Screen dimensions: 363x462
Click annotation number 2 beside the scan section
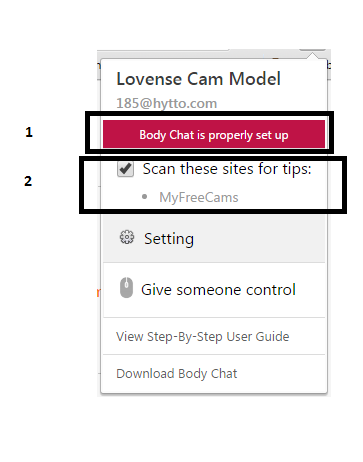click(28, 181)
